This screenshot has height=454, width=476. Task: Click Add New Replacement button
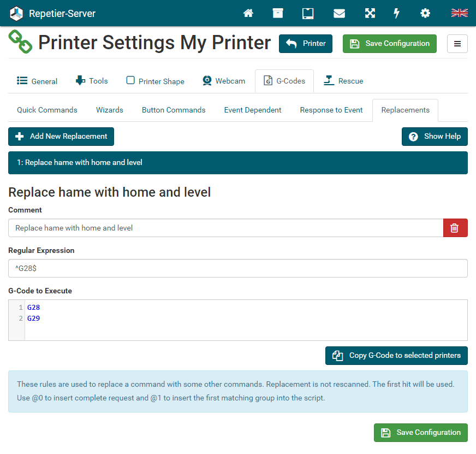(x=61, y=137)
